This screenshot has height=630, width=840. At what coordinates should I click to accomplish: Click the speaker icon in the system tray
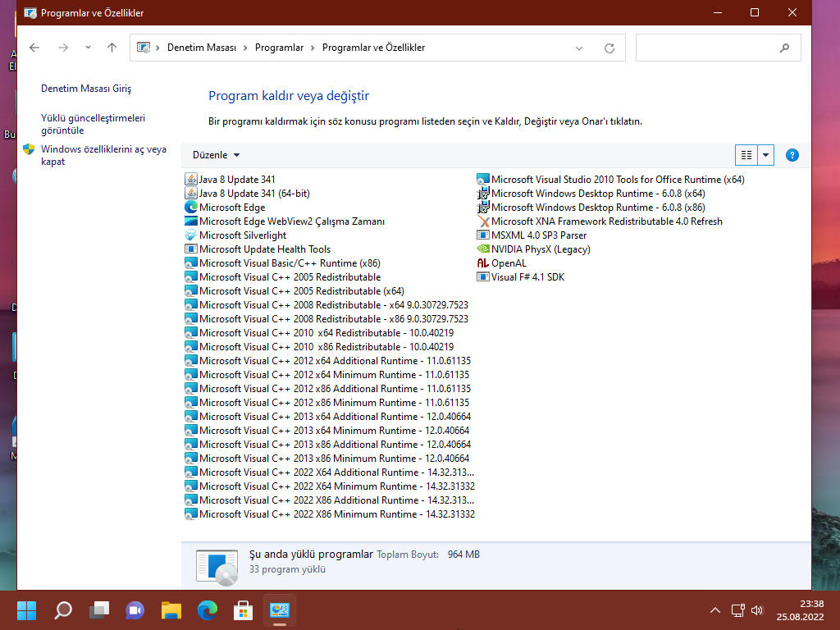pos(756,610)
